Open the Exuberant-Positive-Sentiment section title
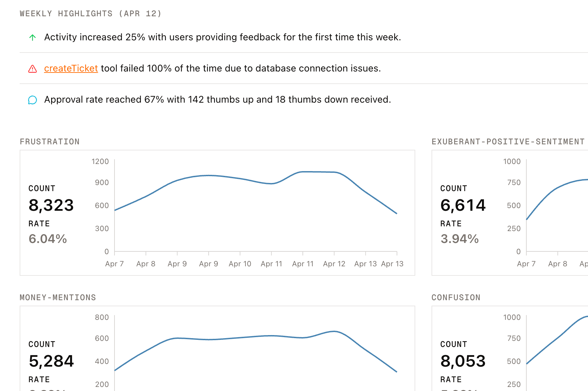Image resolution: width=588 pixels, height=391 pixels. pyautogui.click(x=508, y=142)
